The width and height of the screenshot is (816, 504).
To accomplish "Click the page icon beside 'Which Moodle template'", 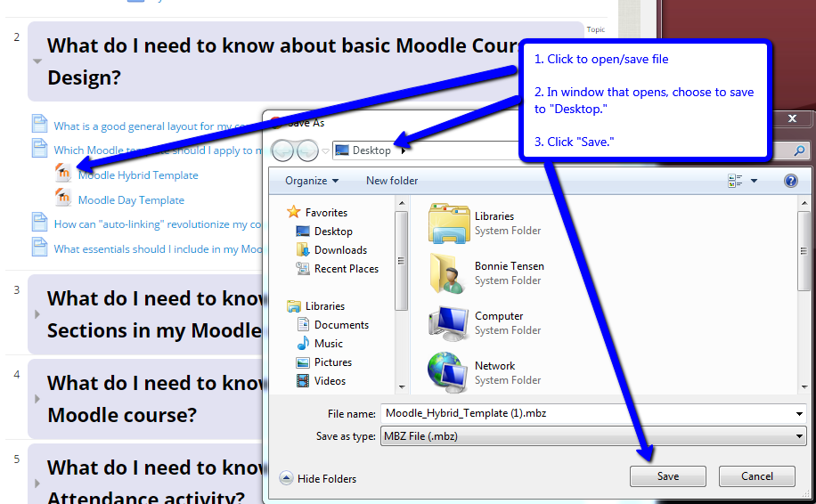I will click(x=39, y=148).
